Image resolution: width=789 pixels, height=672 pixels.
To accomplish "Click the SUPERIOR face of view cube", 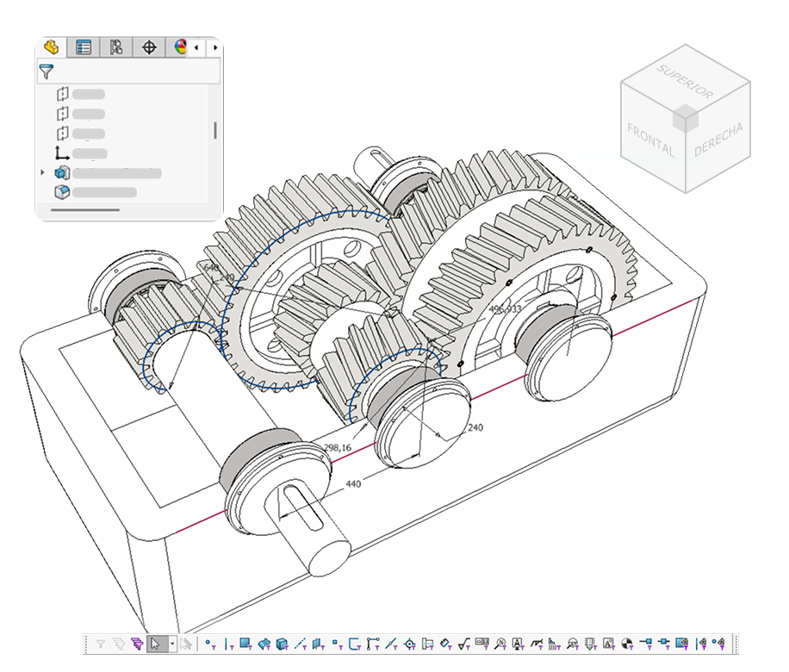I will 686,81.
